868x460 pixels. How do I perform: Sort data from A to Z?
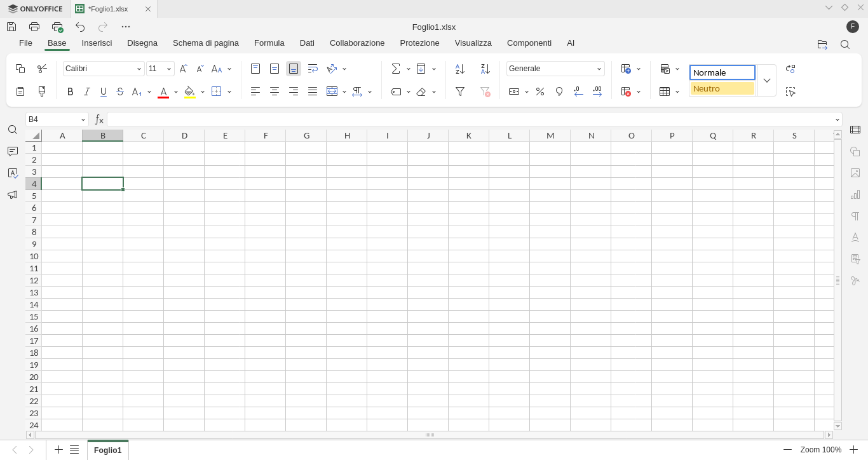[x=459, y=68]
